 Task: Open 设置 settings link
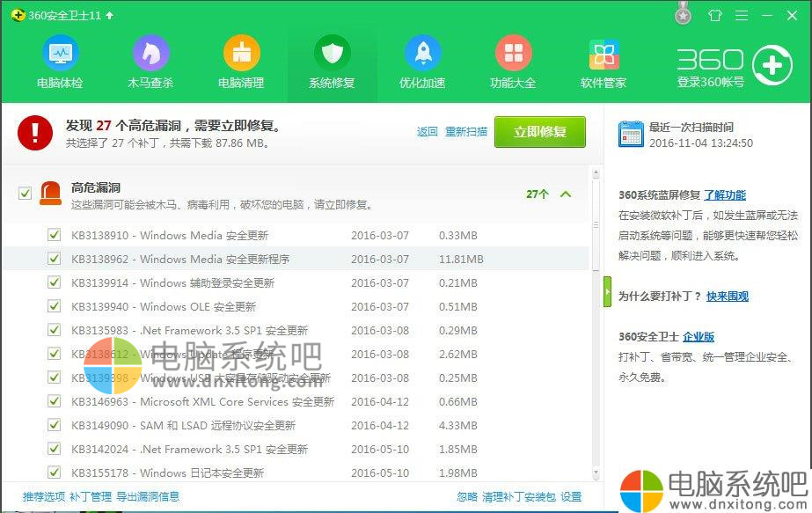[x=571, y=496]
